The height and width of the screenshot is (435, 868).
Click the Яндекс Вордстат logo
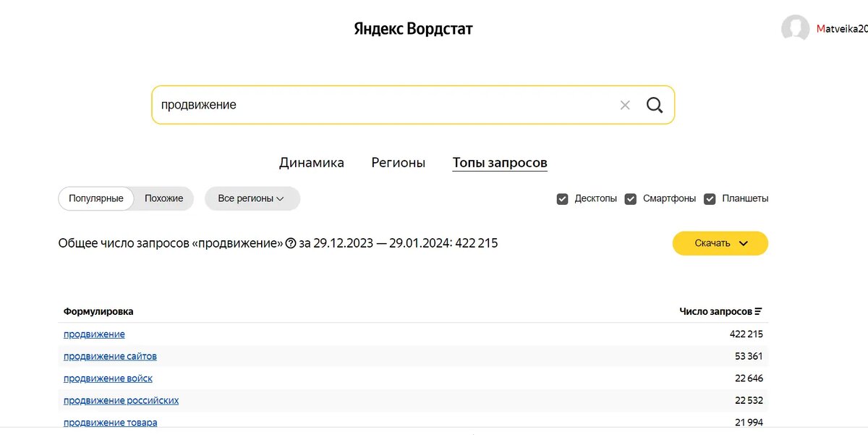coord(413,29)
